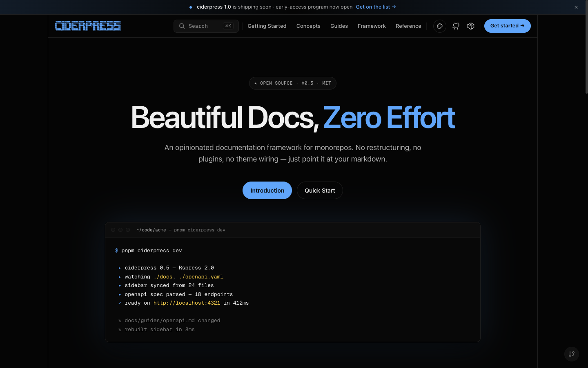
Task: Click the "ciderpress 0.5 — Rspress 2.0" line
Action: [x=169, y=268]
